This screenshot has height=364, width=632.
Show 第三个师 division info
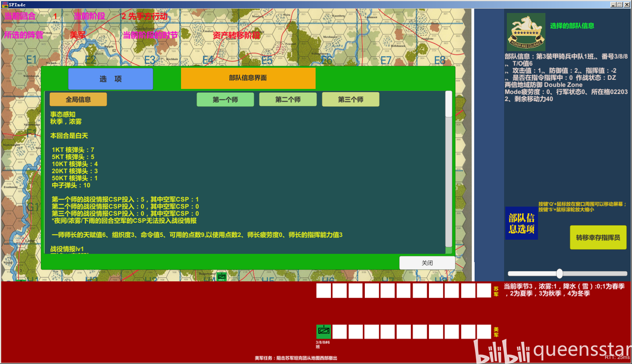[350, 100]
